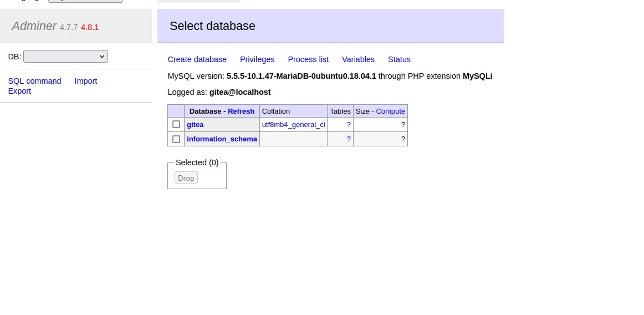Go to the Privileges page
This screenshot has width=644, height=315.
coord(257,59)
